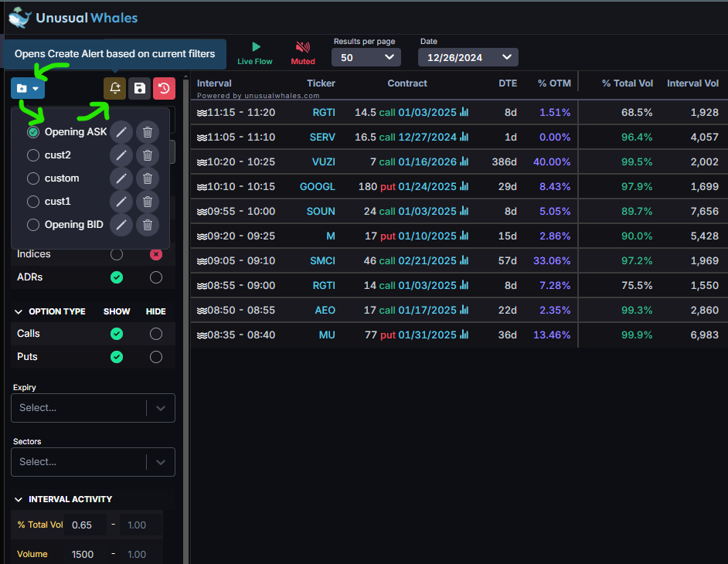Delete the Opening BID preset
The height and width of the screenshot is (564, 728).
(x=148, y=225)
